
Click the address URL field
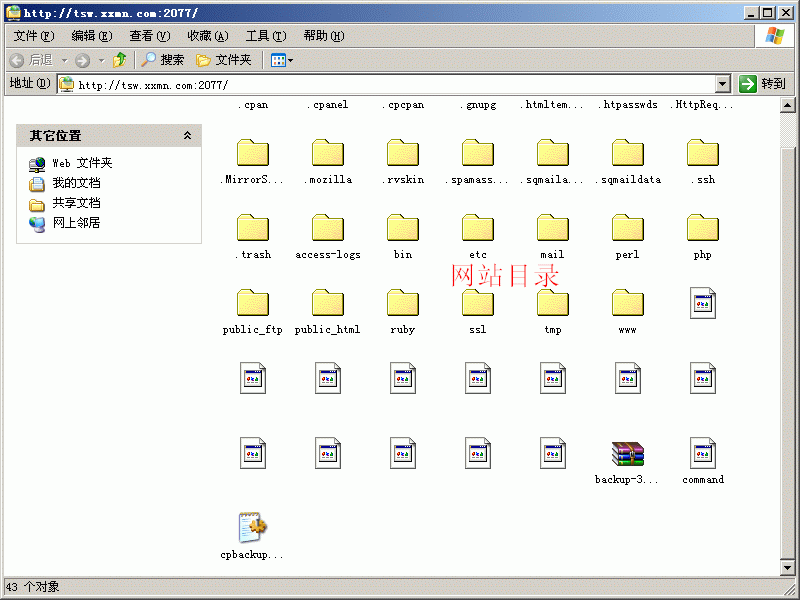coord(386,85)
